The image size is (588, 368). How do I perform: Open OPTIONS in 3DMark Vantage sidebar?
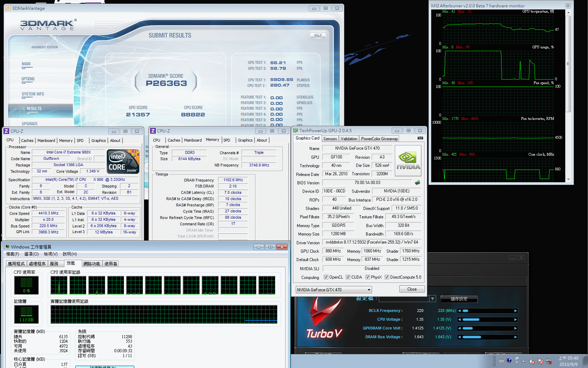tap(28, 79)
